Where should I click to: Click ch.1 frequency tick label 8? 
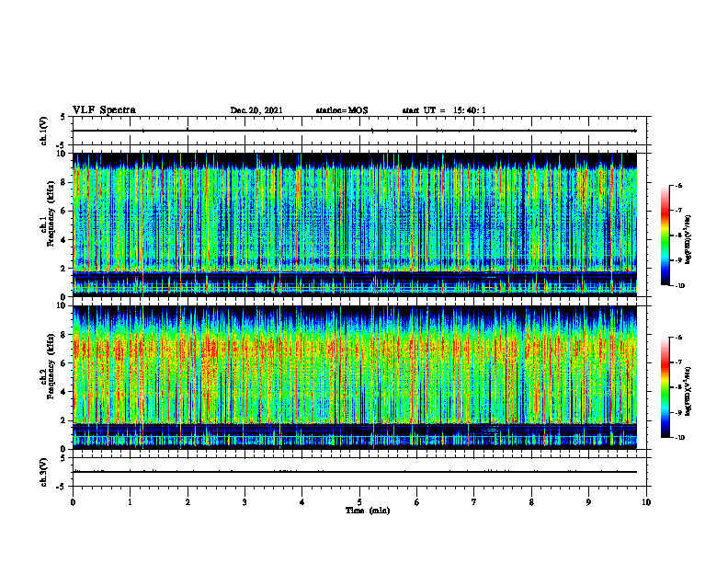tap(64, 182)
